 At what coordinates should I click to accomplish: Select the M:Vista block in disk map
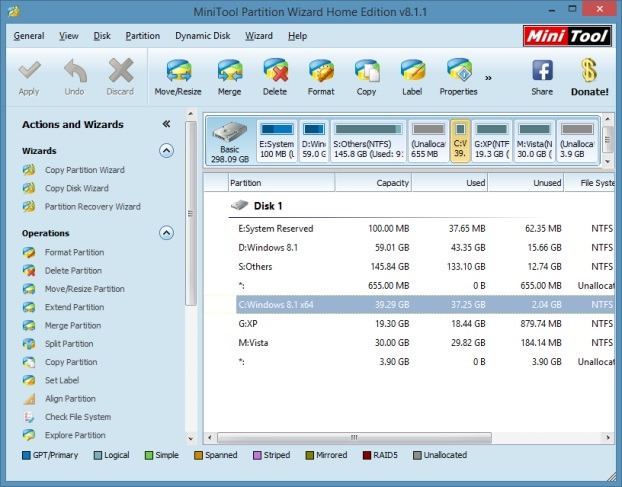[535, 141]
